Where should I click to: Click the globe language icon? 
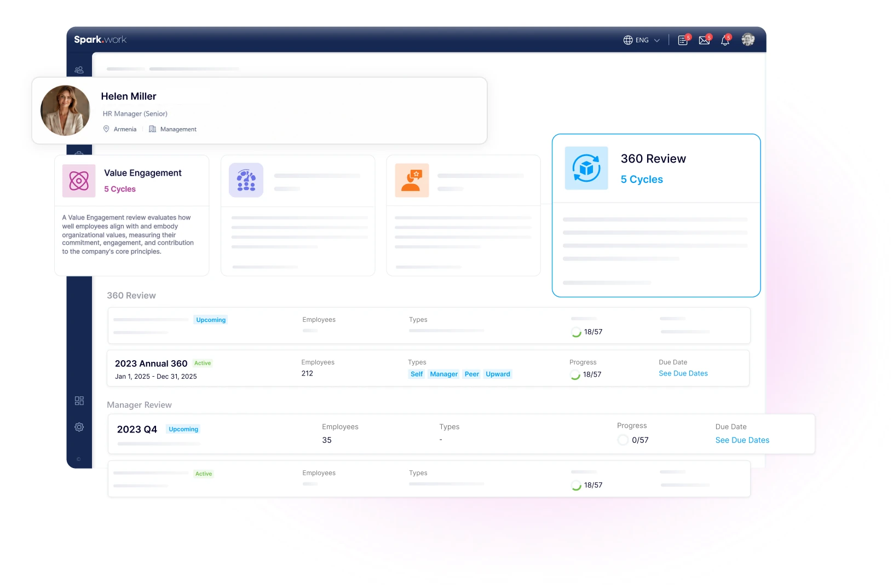tap(628, 40)
